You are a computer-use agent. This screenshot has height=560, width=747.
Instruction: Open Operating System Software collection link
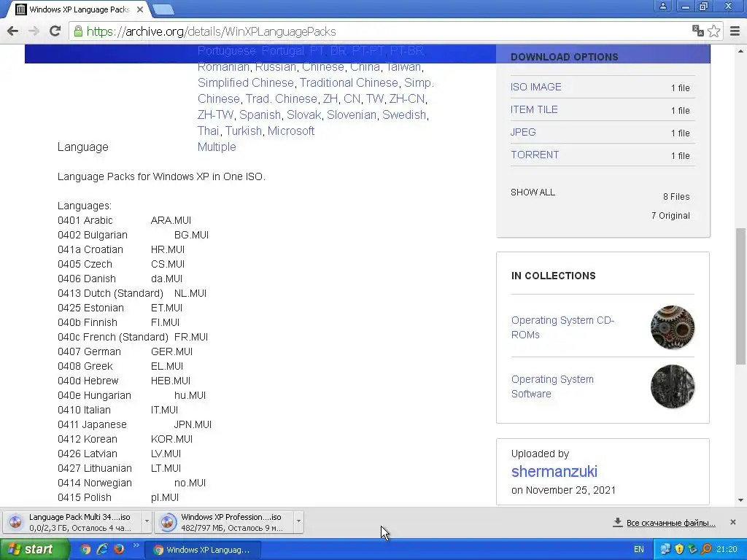(x=552, y=386)
